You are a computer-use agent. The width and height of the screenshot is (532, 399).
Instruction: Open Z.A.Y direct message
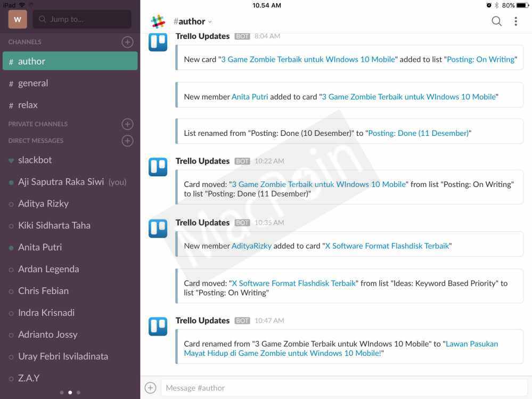(70, 378)
